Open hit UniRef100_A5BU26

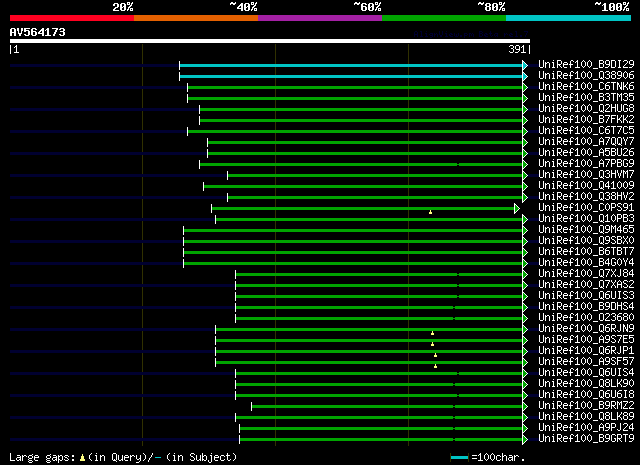[586, 152]
